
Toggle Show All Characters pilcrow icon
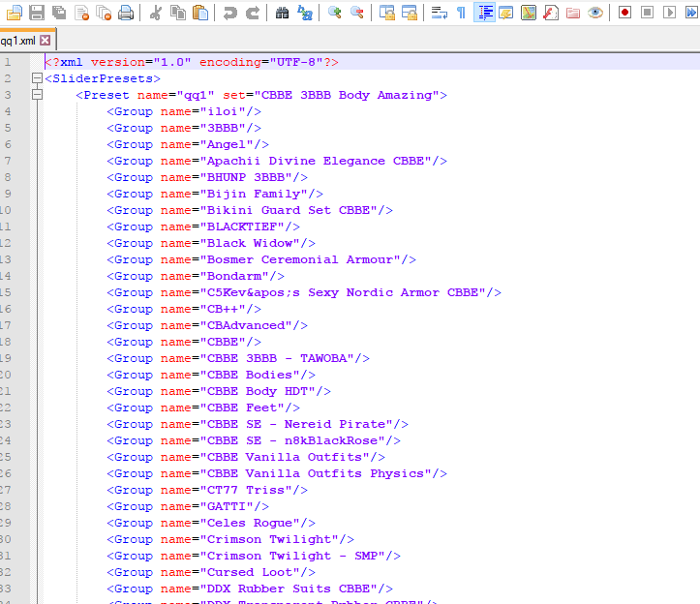(x=462, y=13)
